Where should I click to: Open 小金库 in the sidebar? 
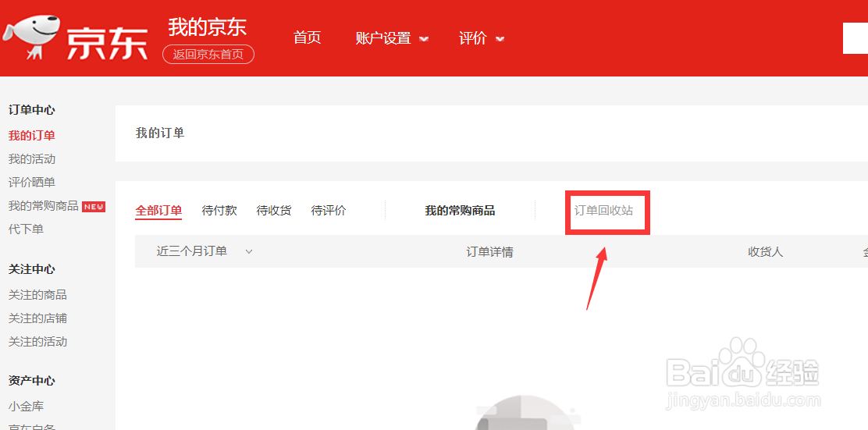pyautogui.click(x=26, y=407)
